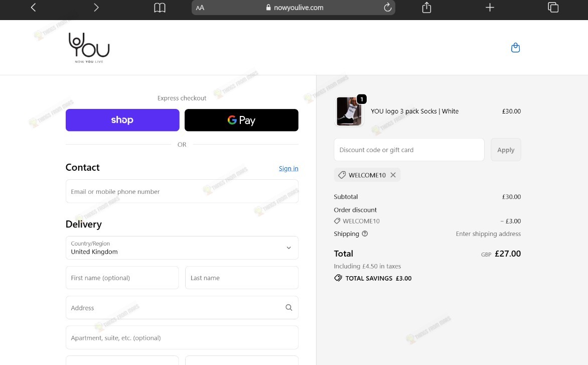The height and width of the screenshot is (365, 588).
Task: Click the socks product thumbnail
Action: click(349, 111)
